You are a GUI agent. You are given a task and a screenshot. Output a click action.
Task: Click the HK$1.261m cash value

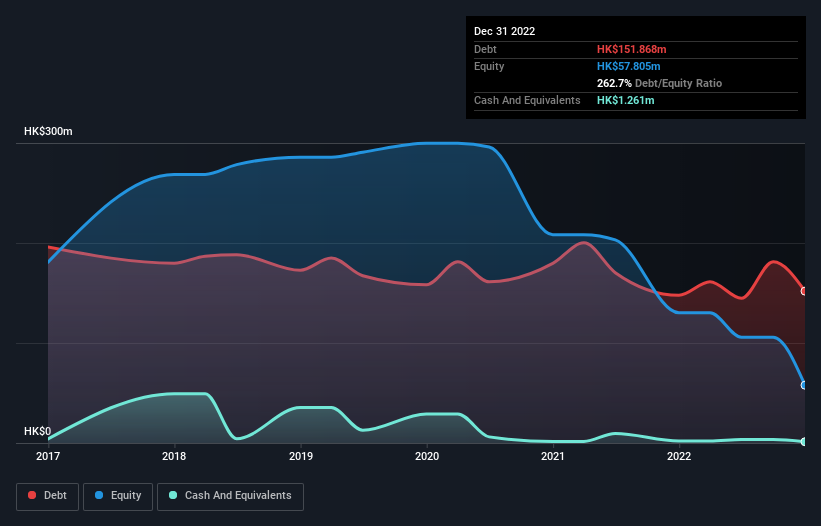(626, 100)
